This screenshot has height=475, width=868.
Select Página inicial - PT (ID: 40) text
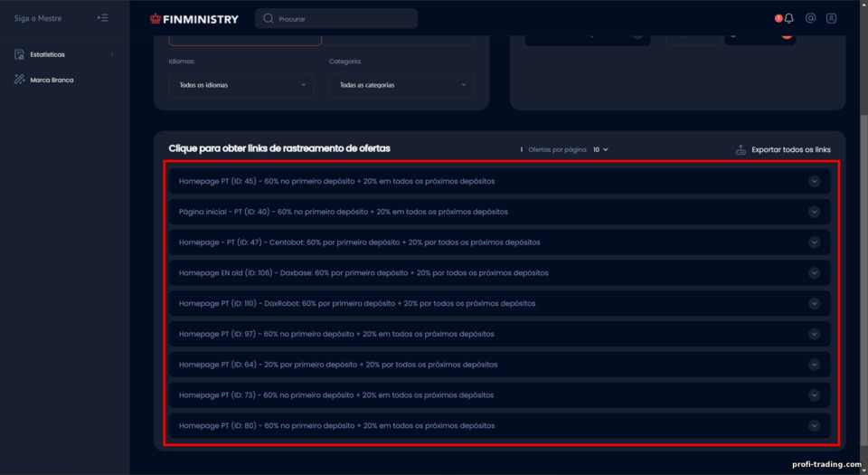click(344, 212)
